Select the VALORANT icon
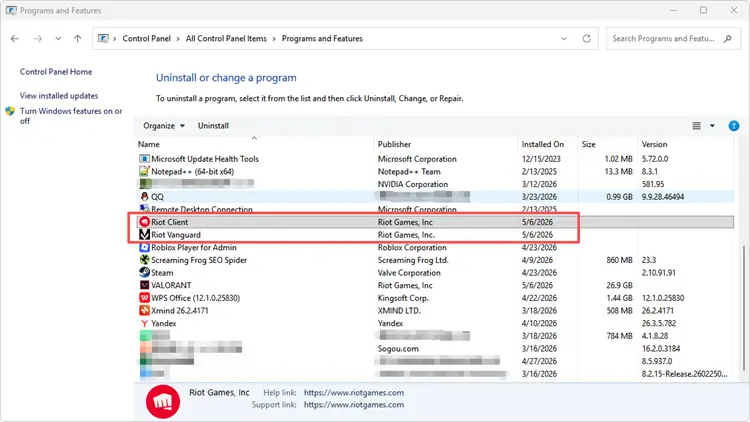 coord(144,285)
